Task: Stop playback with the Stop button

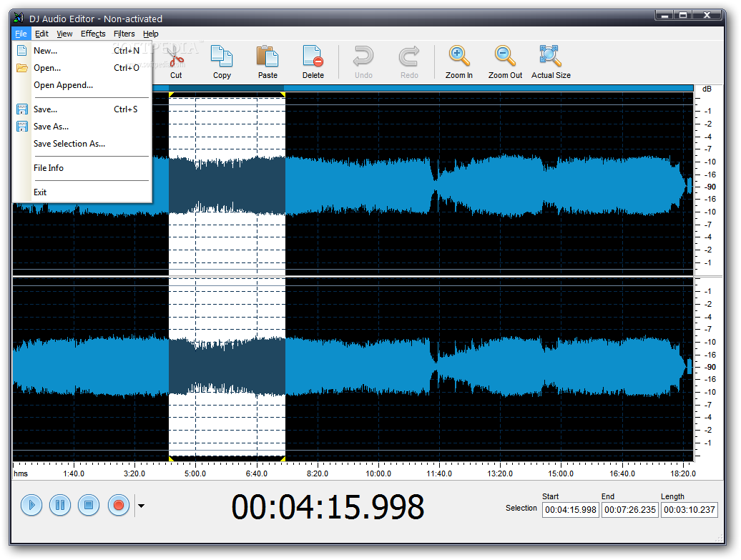Action: coord(89,505)
